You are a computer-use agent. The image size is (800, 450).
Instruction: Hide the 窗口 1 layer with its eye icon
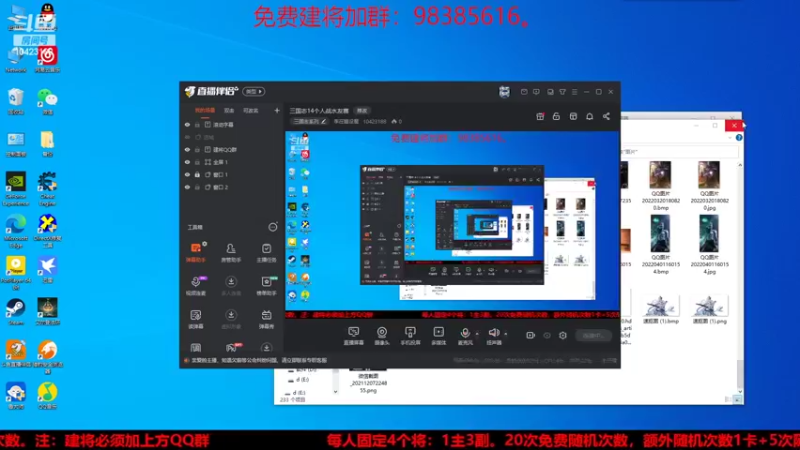click(187, 174)
